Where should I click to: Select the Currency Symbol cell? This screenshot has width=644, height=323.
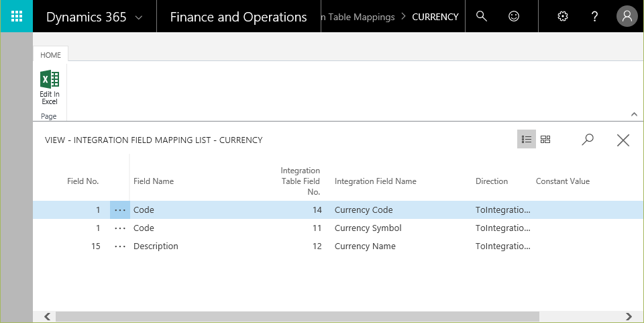(368, 228)
